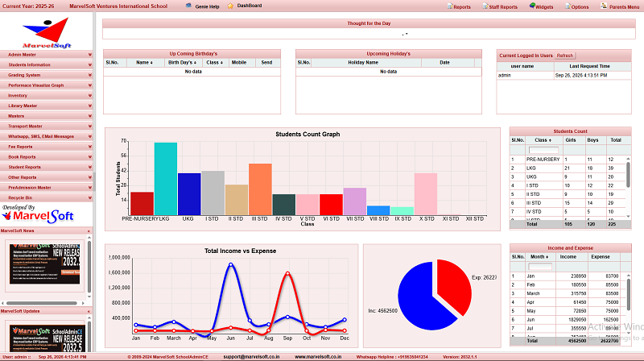Expand the Inventory menu
This screenshot has width=644, height=361.
point(47,95)
